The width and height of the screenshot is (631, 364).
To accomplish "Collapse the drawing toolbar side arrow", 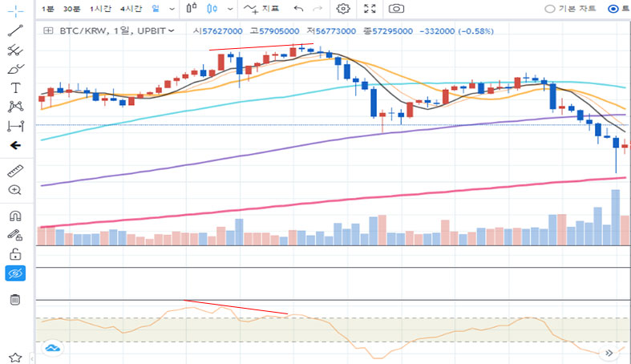I will [x=32, y=358].
